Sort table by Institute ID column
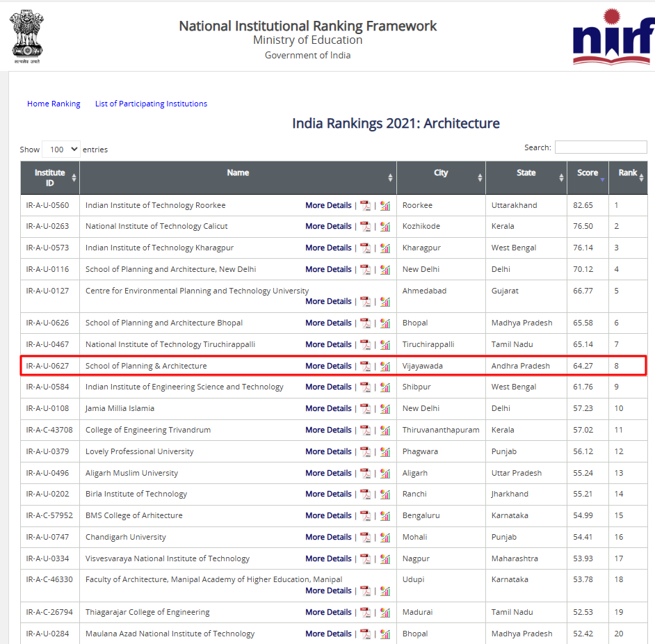Viewport: 655px width, 644px height. [x=49, y=177]
